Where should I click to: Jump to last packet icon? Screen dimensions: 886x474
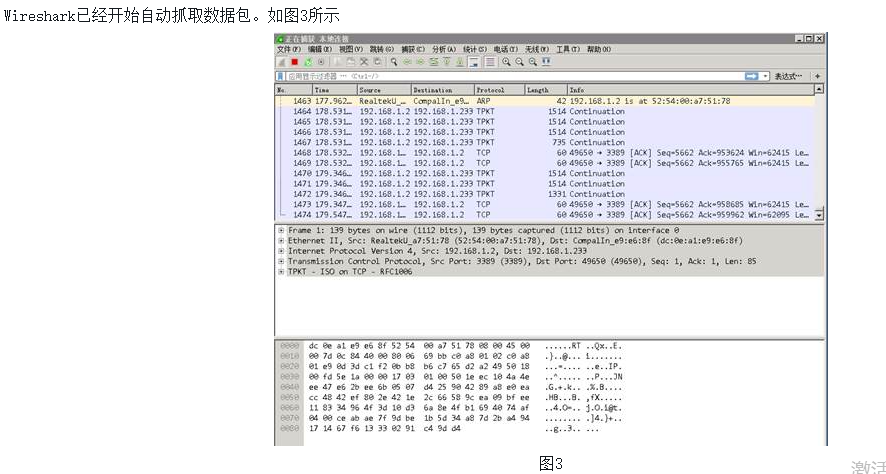(x=461, y=62)
